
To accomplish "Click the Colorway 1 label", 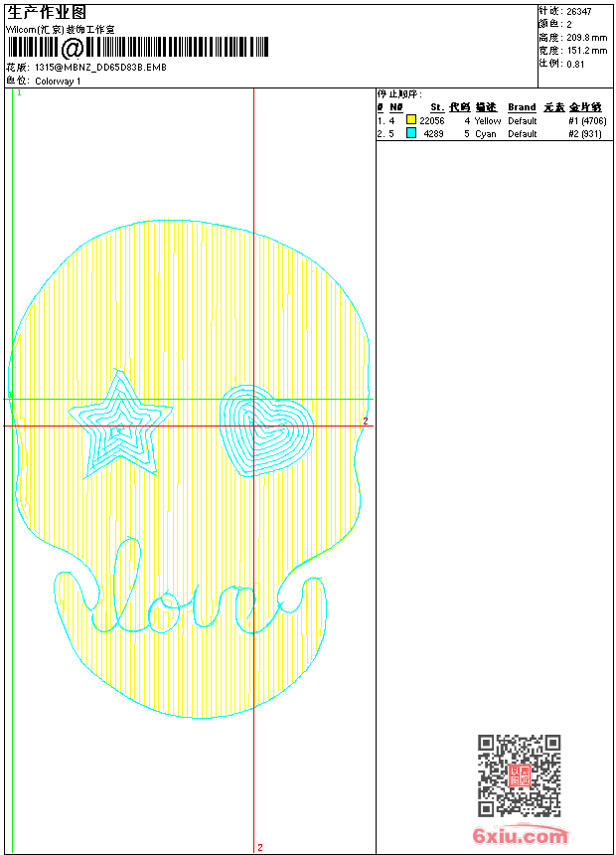I will (x=58, y=82).
